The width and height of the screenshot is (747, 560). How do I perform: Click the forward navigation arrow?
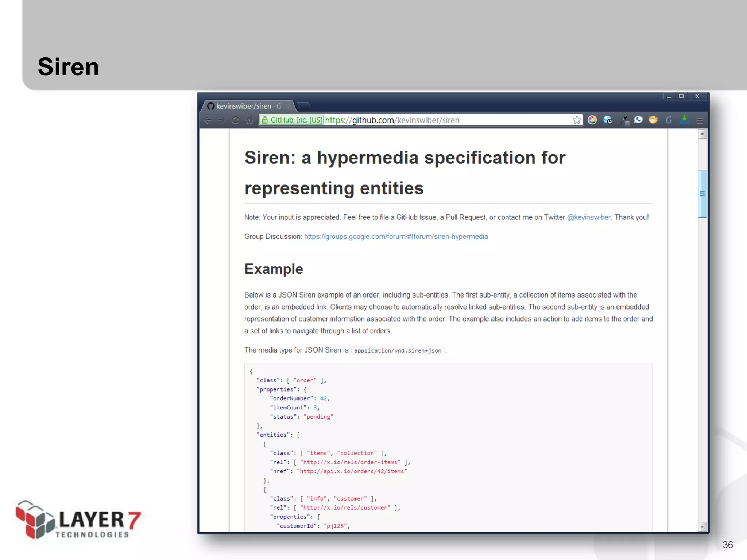pyautogui.click(x=221, y=120)
